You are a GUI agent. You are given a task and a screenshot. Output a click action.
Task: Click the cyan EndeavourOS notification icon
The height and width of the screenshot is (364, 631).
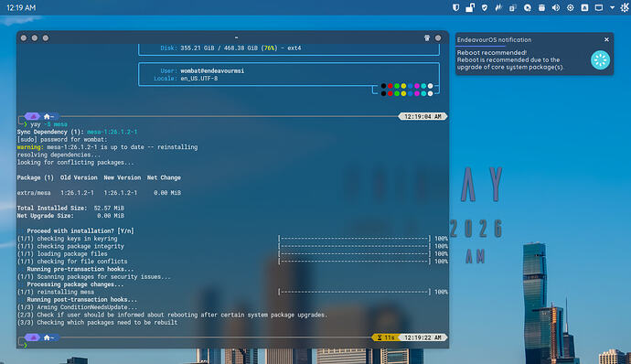600,60
